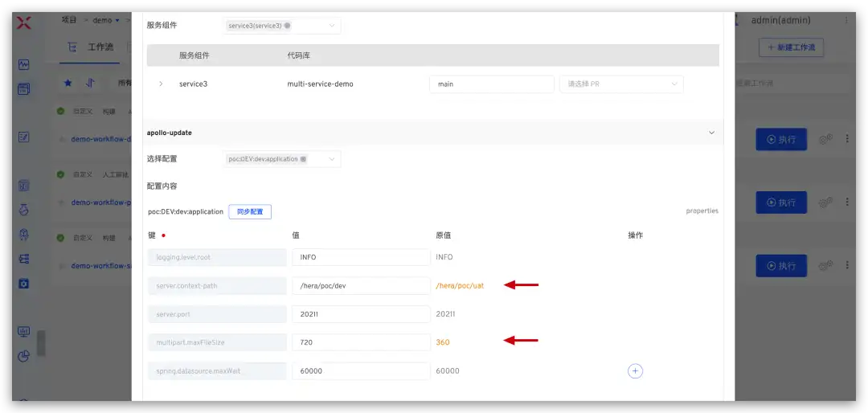Open the rocket delivery sidebar icon
This screenshot has width=868, height=413.
pyautogui.click(x=23, y=234)
